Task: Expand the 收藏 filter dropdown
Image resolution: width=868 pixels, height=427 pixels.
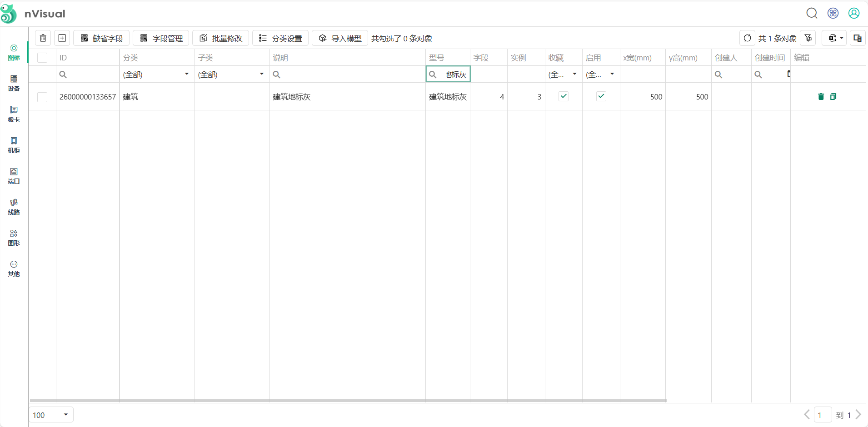Action: (x=574, y=74)
